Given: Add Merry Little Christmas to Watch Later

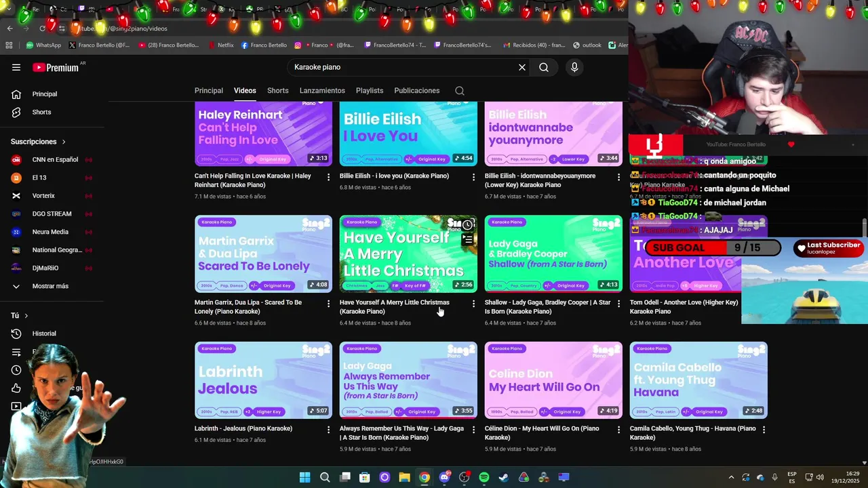Looking at the screenshot, I should 467,224.
